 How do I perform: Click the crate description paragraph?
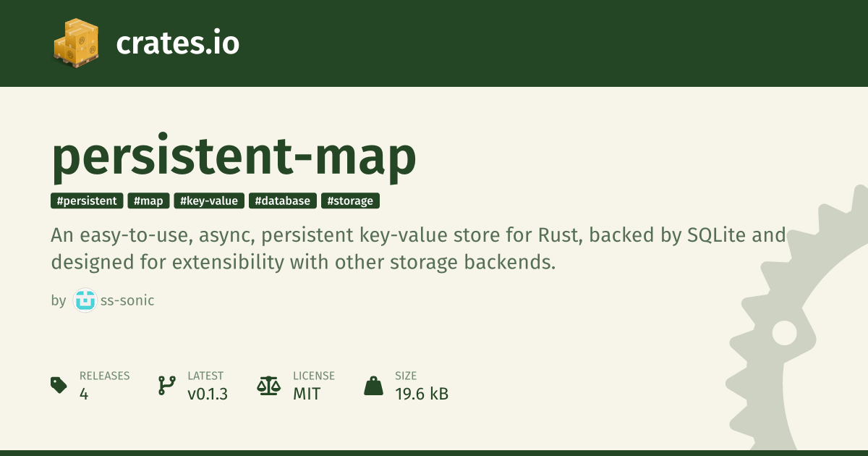coord(418,249)
